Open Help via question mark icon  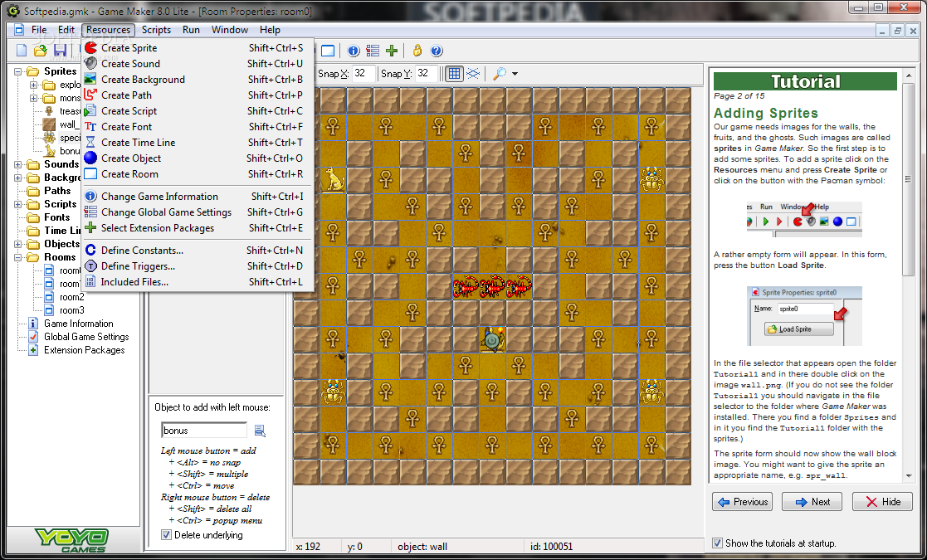click(x=437, y=51)
